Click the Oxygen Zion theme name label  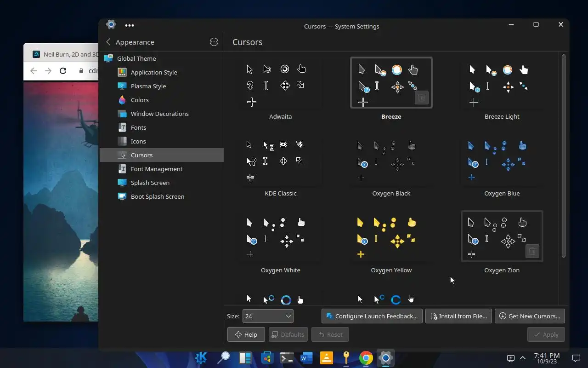tap(502, 270)
